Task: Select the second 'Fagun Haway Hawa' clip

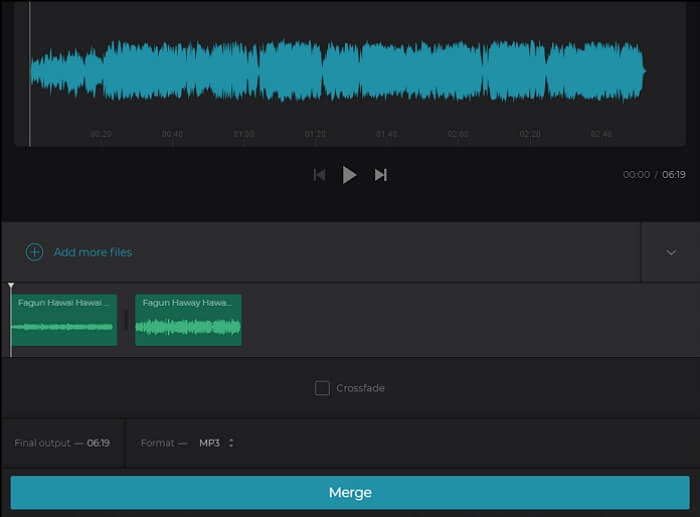Action: pos(188,320)
